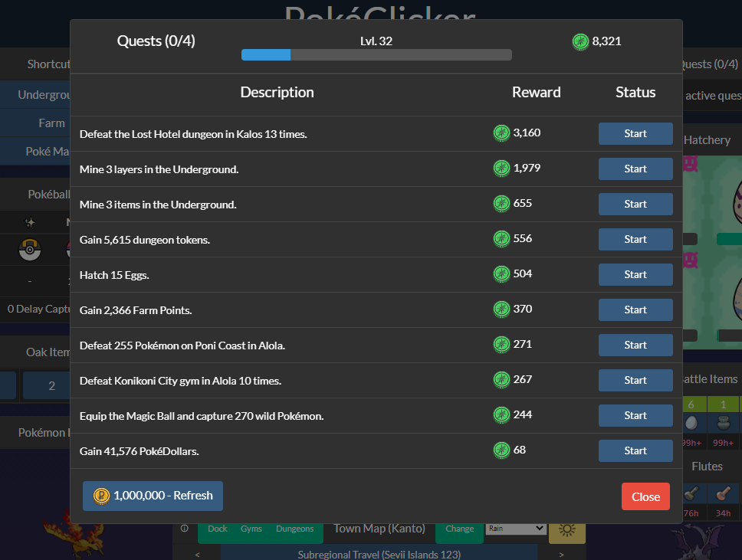
Task: Open the Underground shortcut
Action: (x=35, y=94)
